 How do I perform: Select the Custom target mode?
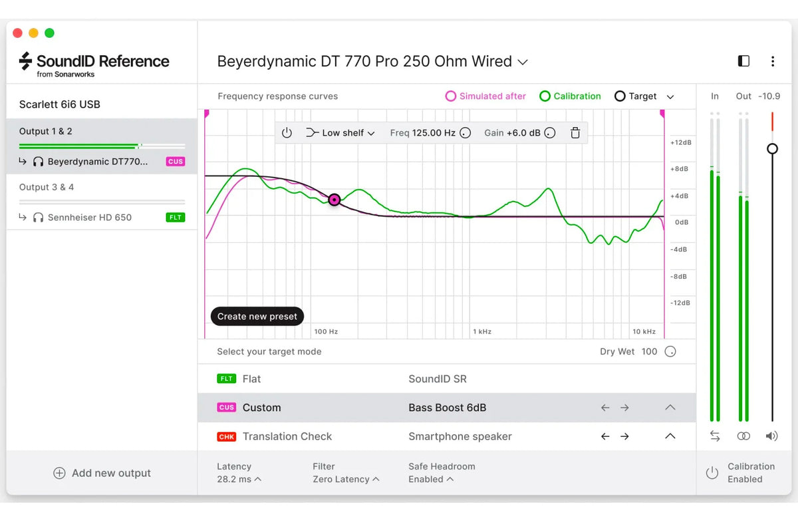point(447,408)
